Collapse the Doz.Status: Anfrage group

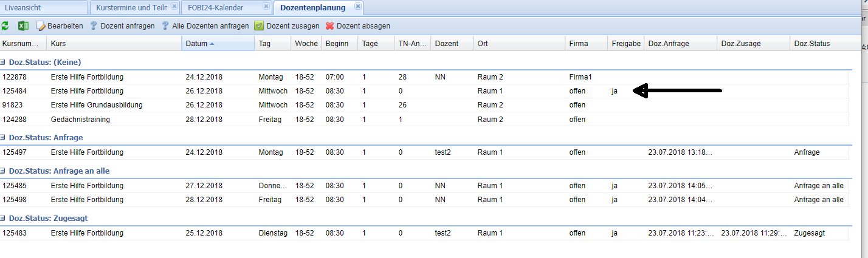(3, 138)
